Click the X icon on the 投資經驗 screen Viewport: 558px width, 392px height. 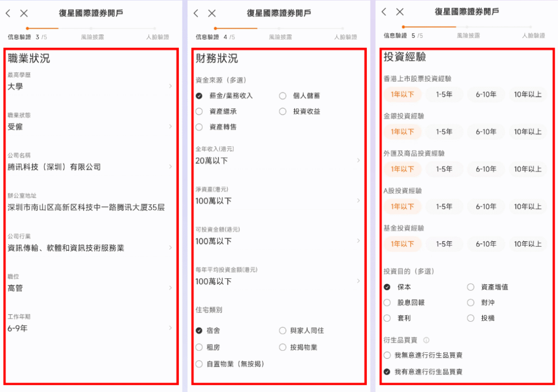point(399,12)
